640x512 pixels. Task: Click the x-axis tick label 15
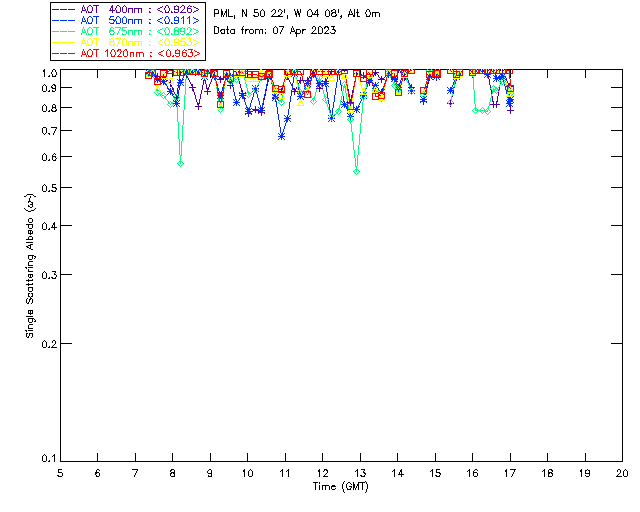click(x=435, y=473)
